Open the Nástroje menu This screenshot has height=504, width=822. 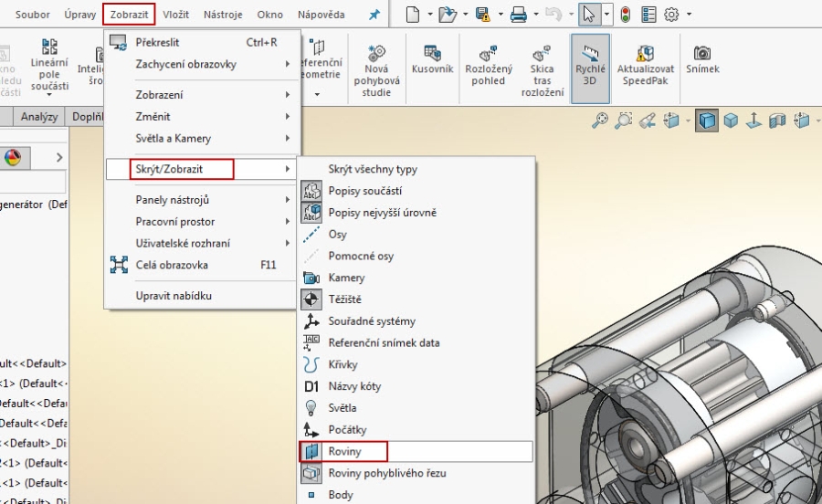tap(223, 15)
